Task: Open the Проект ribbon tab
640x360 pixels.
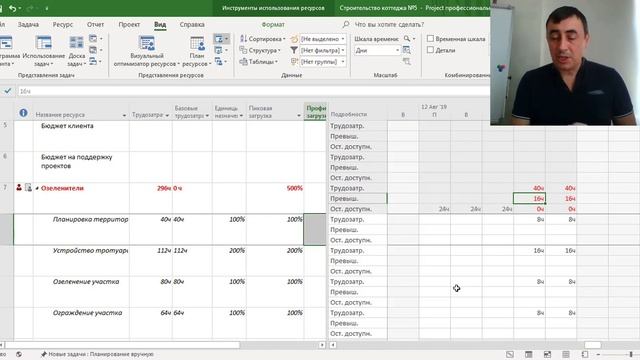Action: click(129, 24)
